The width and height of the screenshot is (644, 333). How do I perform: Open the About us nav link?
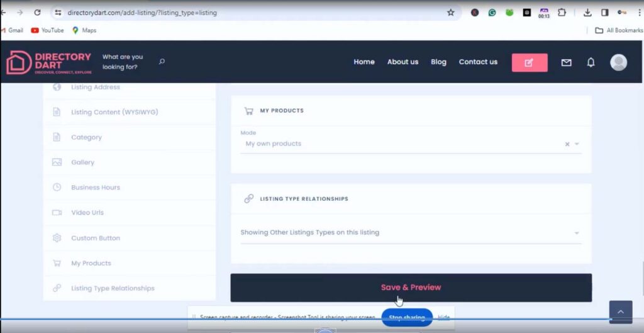point(402,62)
